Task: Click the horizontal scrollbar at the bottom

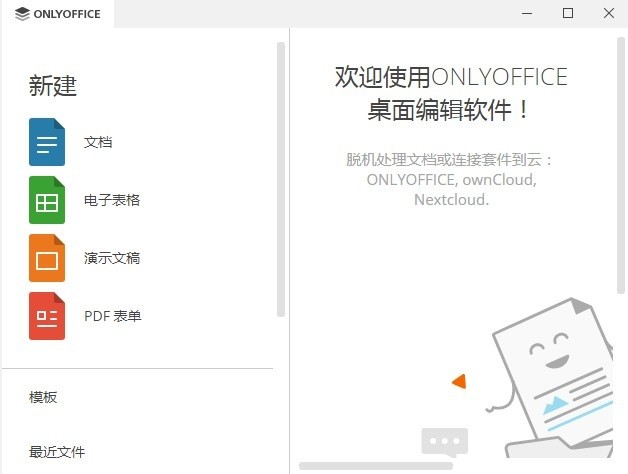Action: [376, 466]
